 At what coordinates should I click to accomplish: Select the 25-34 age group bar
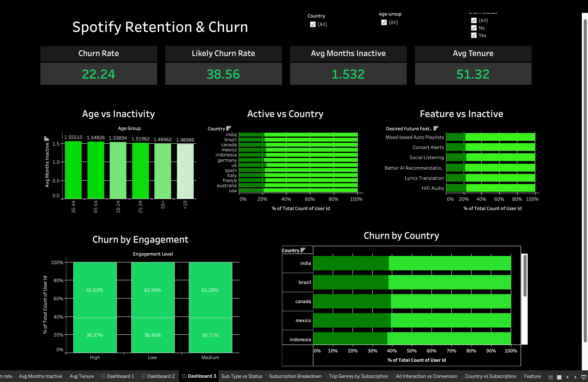pos(141,171)
